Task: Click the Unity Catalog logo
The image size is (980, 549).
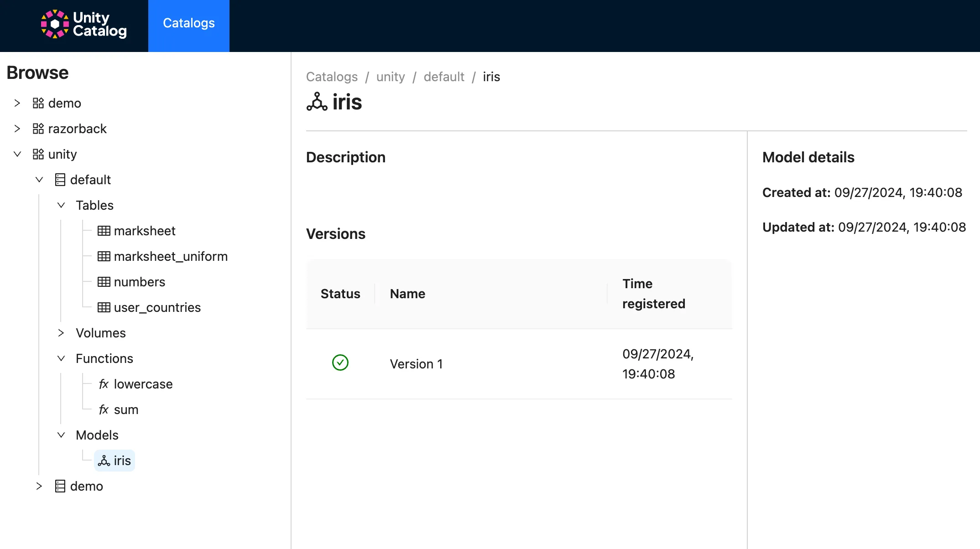Action: click(x=83, y=25)
